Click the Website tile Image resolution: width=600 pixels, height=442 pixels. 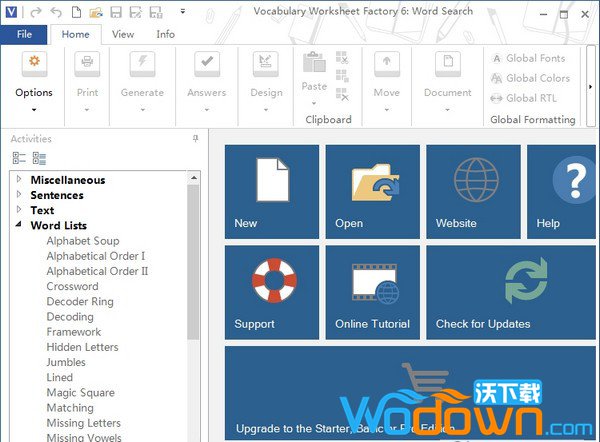(x=473, y=191)
